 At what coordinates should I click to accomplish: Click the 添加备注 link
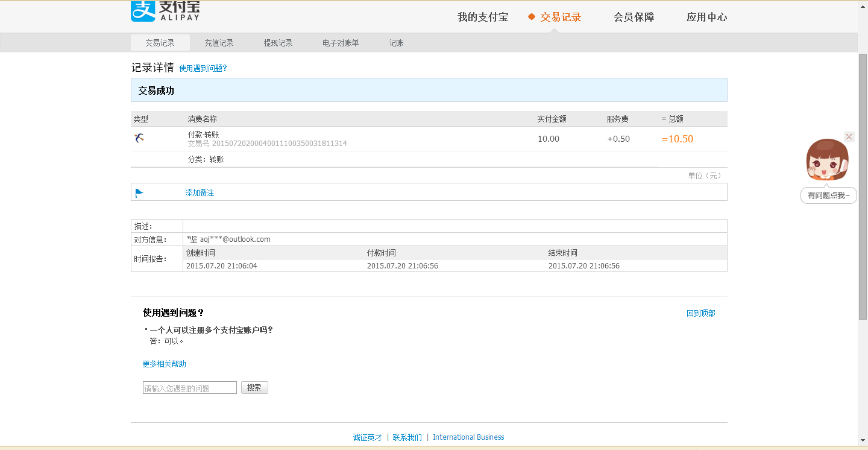(200, 193)
